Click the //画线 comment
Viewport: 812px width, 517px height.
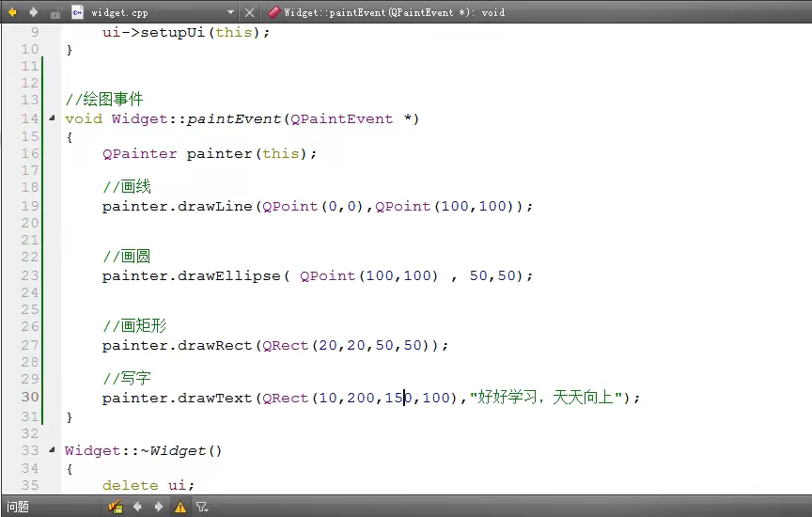tap(127, 186)
